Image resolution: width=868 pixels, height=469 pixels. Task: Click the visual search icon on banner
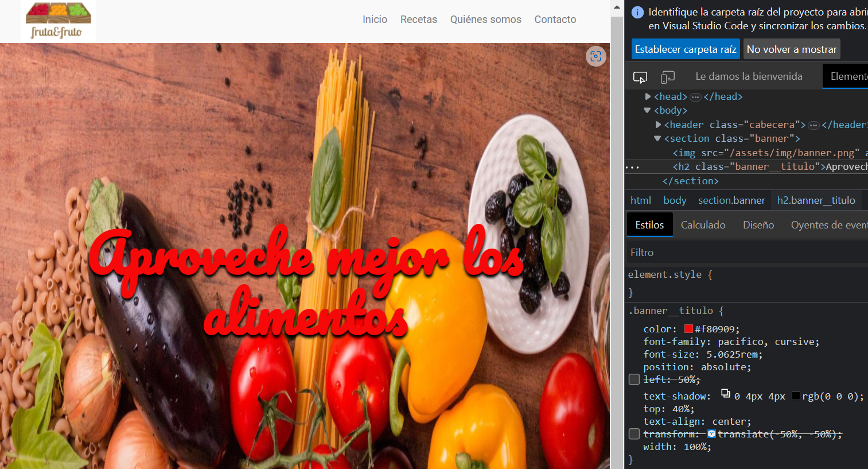596,56
